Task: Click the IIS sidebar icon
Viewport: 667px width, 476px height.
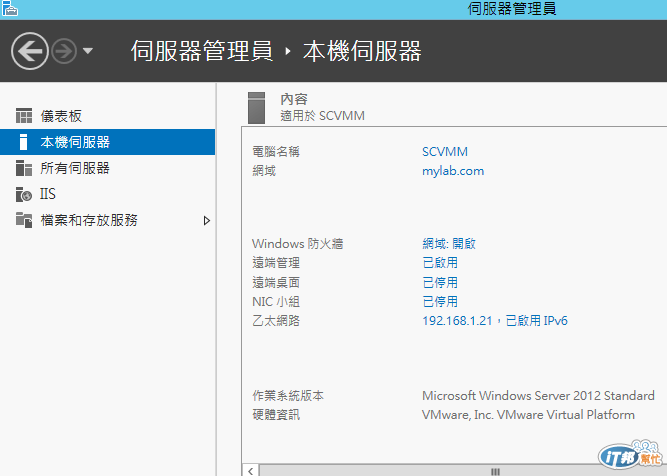Action: click(24, 194)
